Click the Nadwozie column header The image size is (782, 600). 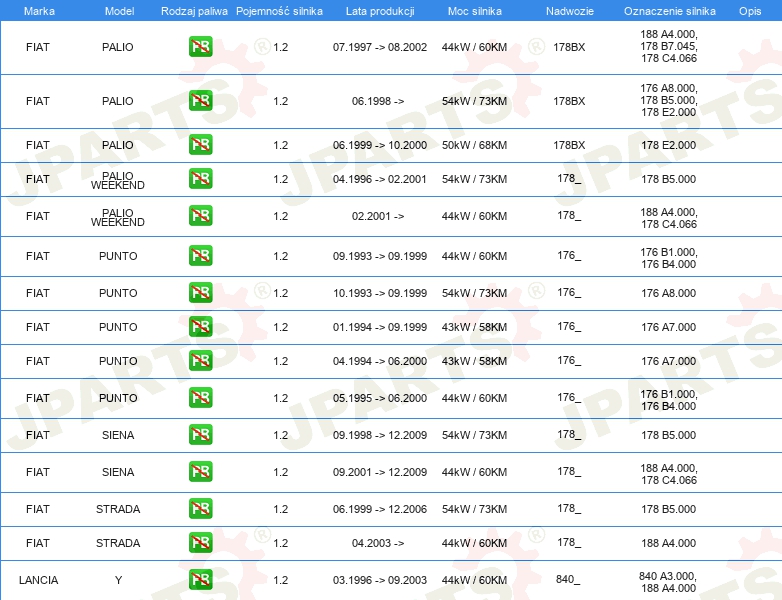(570, 11)
